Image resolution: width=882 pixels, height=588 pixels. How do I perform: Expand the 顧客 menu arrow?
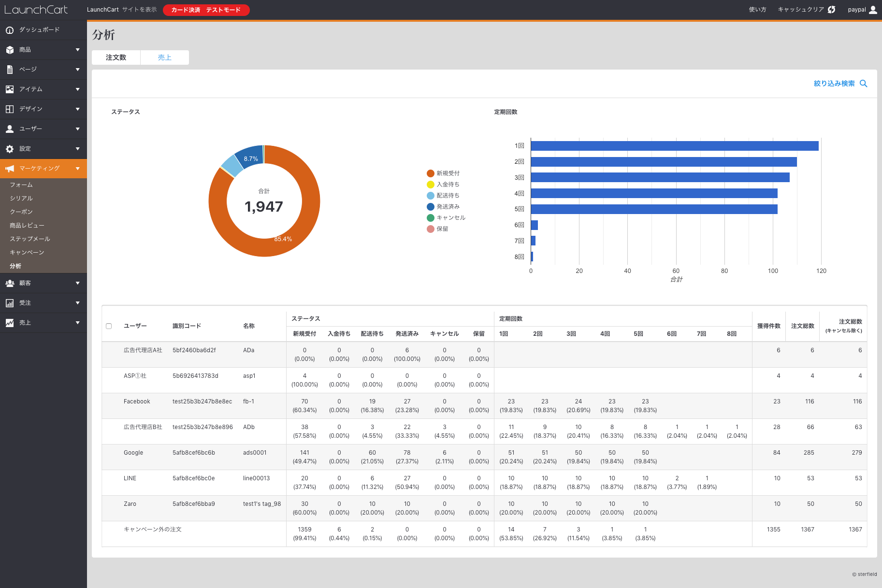pyautogui.click(x=77, y=283)
